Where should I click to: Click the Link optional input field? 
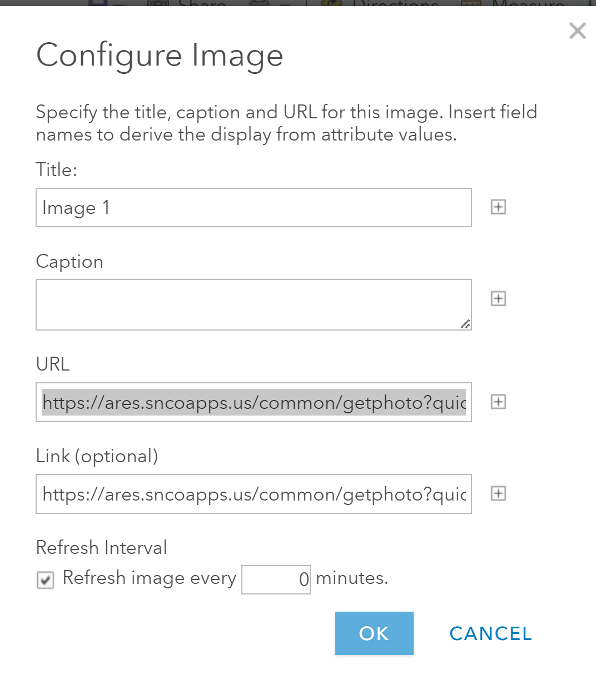[x=254, y=494]
